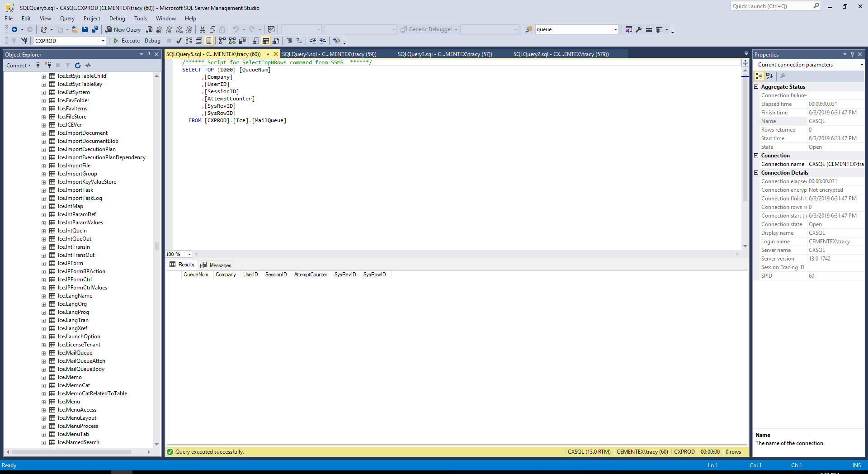
Task: Click the Debug button
Action: point(152,41)
